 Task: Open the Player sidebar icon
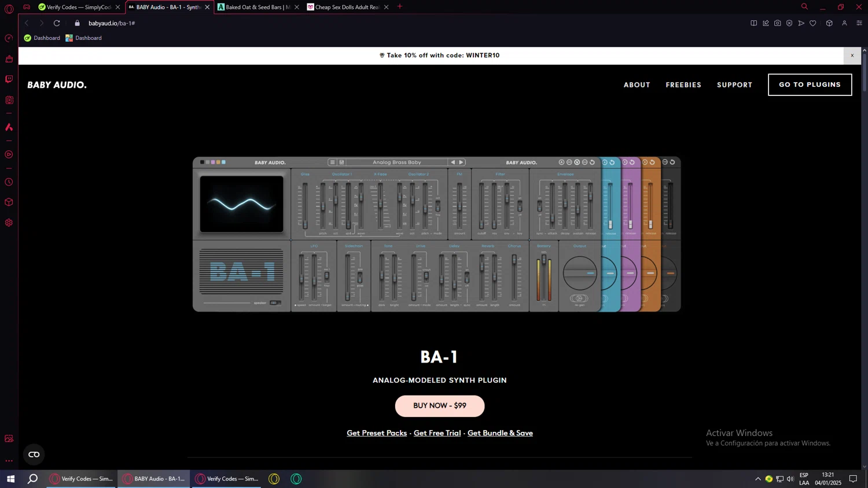[9, 154]
